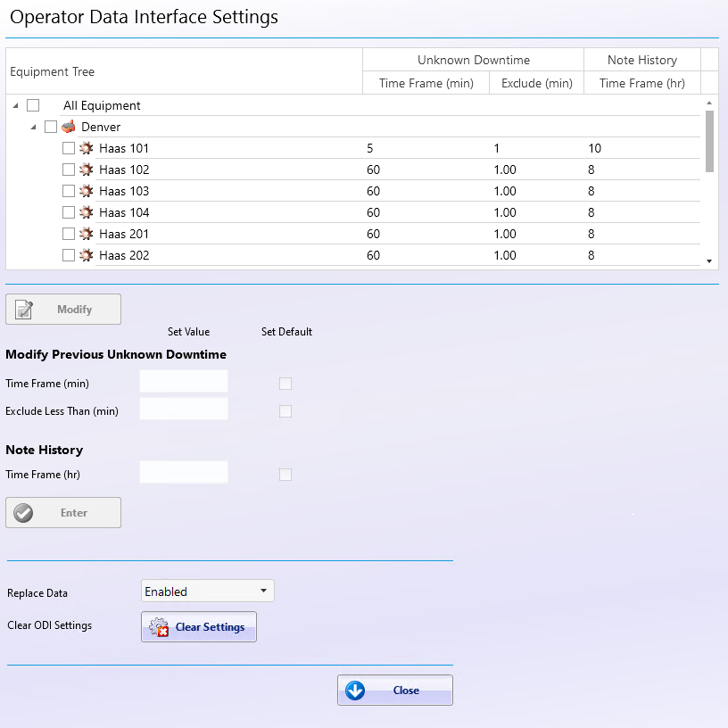Select the Haas 201 tree row label
728x728 pixels.
pos(124,234)
